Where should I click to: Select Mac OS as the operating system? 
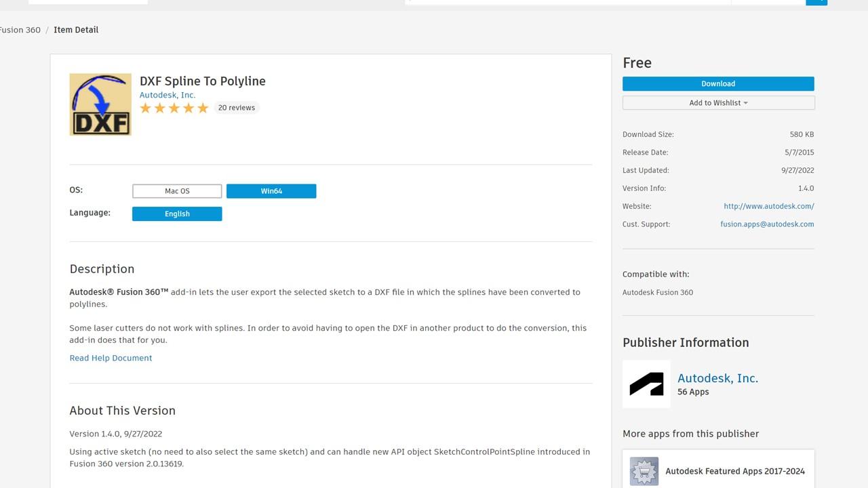point(177,191)
